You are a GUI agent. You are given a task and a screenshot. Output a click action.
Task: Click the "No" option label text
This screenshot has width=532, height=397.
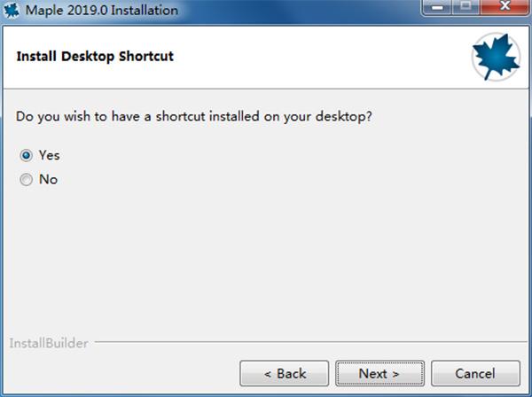48,180
